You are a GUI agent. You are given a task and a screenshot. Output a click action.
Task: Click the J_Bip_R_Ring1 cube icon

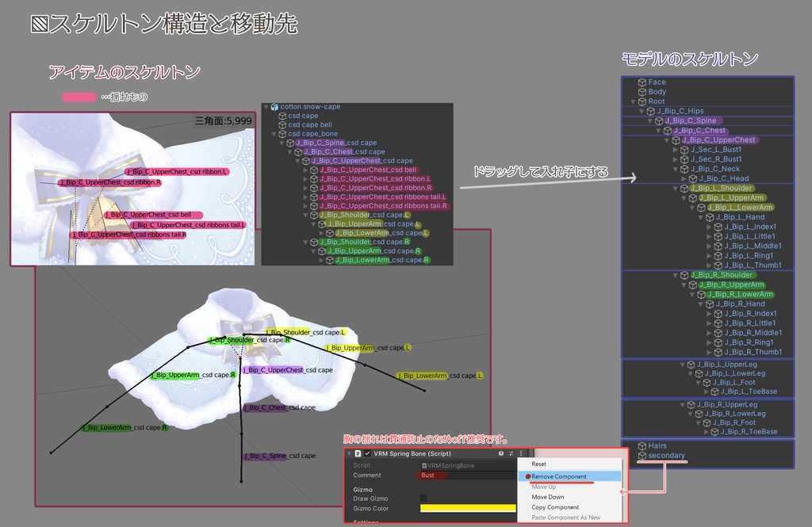pyautogui.click(x=718, y=342)
